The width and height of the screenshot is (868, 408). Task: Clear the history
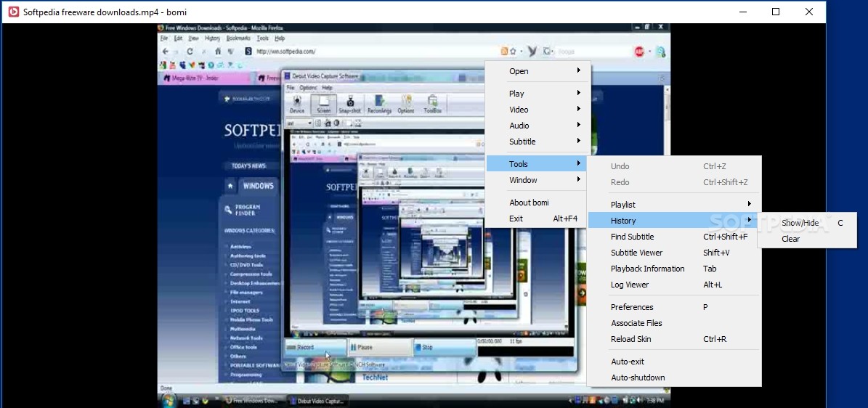pyautogui.click(x=808, y=239)
